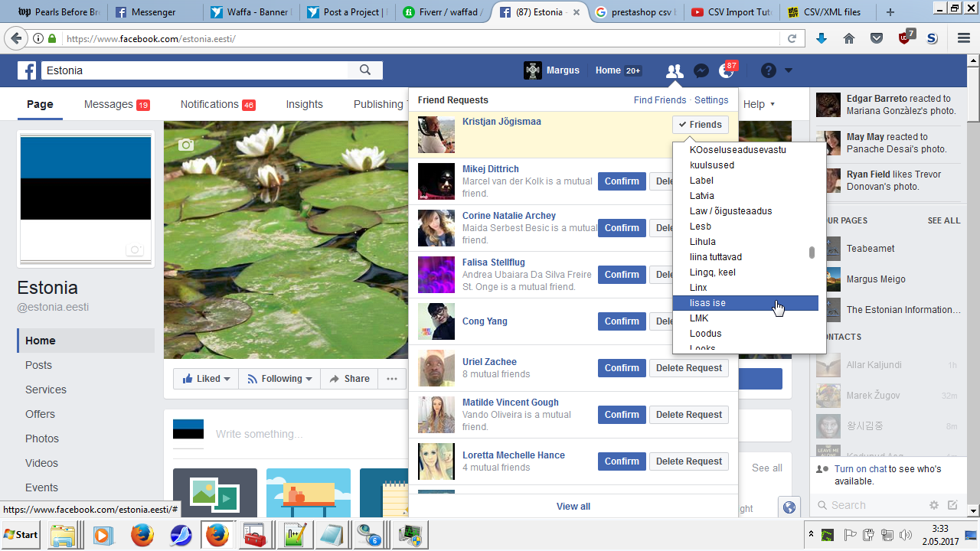The width and height of the screenshot is (980, 551).
Task: Open the account dropdown arrow in Facebook header
Action: (x=789, y=70)
